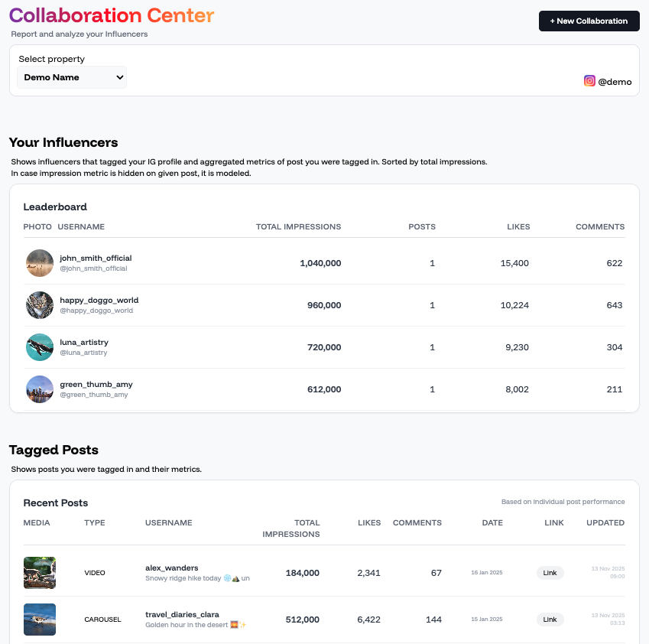Open Link for alex_wanders post
Screen dimensions: 649x644
coord(550,573)
